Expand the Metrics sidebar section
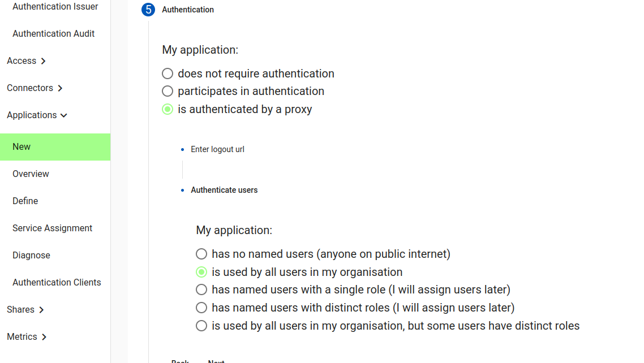 point(27,336)
